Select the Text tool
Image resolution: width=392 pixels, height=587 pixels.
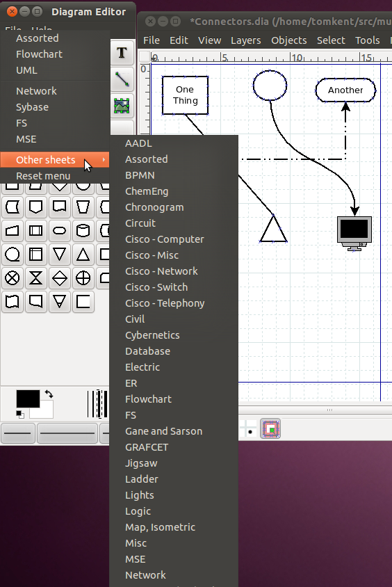tap(122, 53)
